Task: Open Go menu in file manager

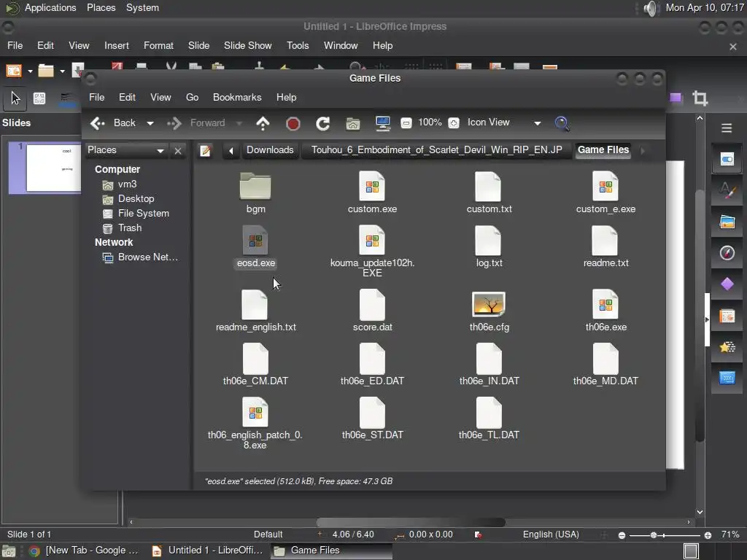Action: tap(192, 97)
